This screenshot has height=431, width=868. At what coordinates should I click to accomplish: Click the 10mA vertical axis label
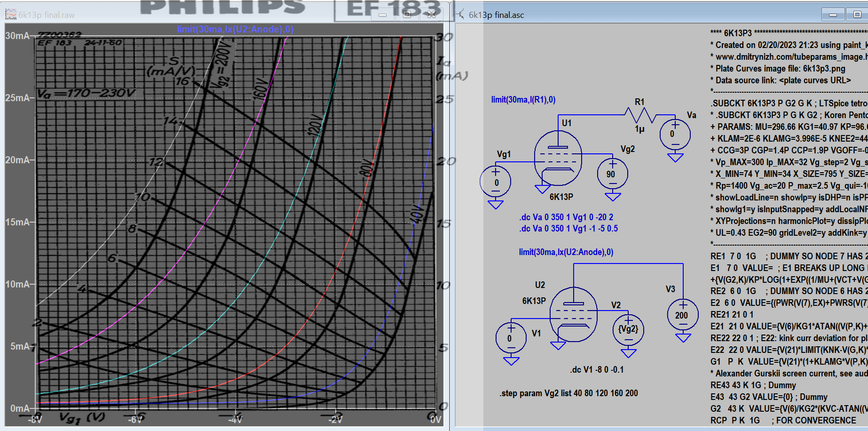tap(17, 284)
